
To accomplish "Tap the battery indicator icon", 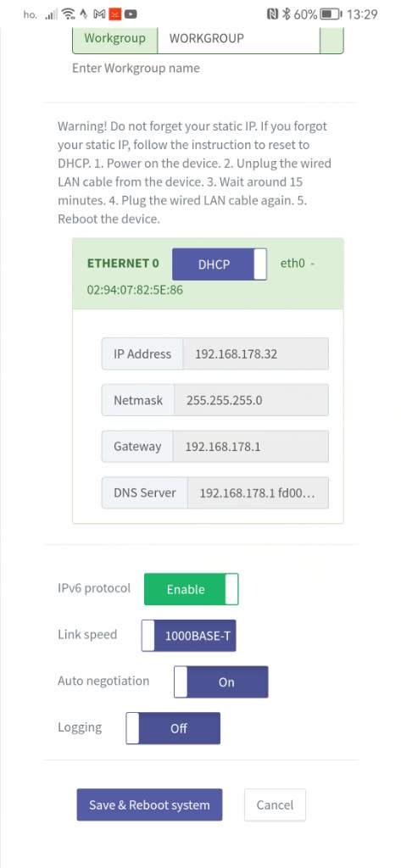I will [x=331, y=14].
